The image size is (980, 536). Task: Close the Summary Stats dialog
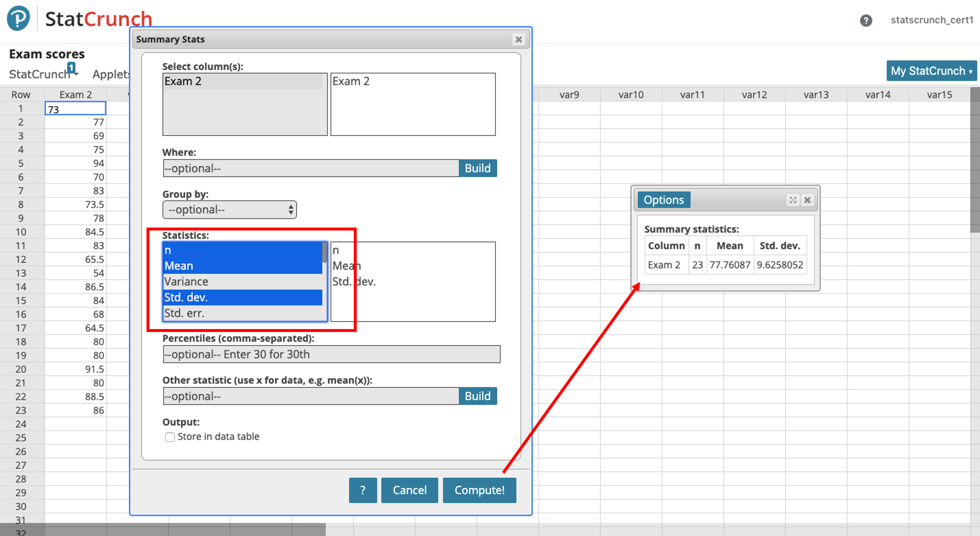pyautogui.click(x=518, y=39)
